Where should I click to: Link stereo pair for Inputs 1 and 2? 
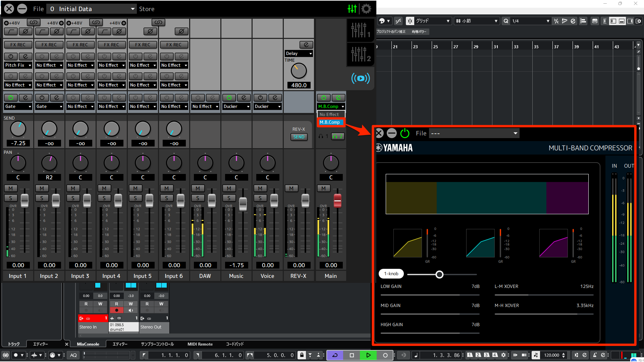pos(33,22)
